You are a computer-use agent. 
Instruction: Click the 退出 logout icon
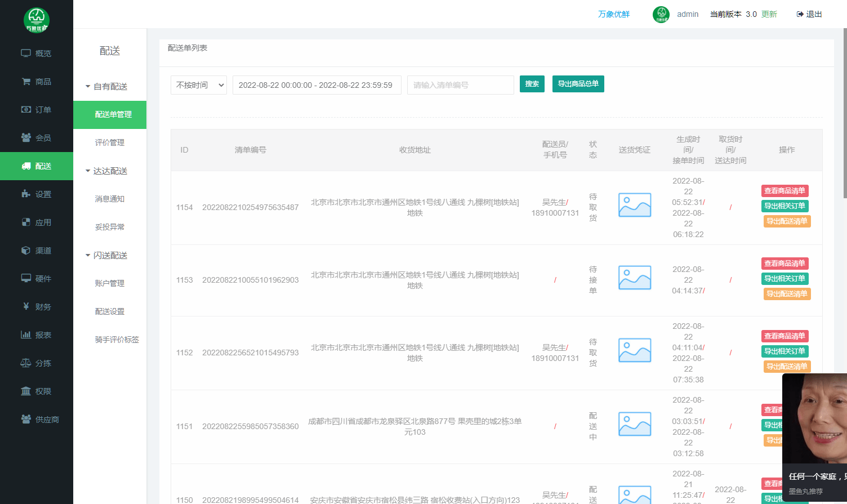[x=800, y=15]
